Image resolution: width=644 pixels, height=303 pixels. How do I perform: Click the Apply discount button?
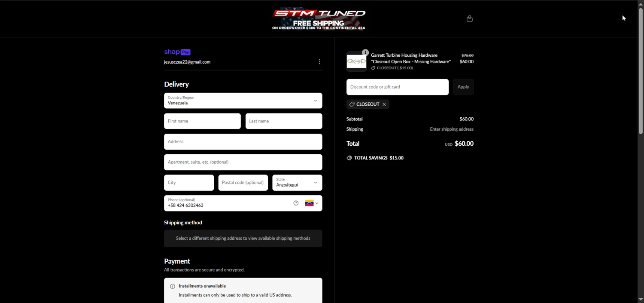[x=463, y=87]
